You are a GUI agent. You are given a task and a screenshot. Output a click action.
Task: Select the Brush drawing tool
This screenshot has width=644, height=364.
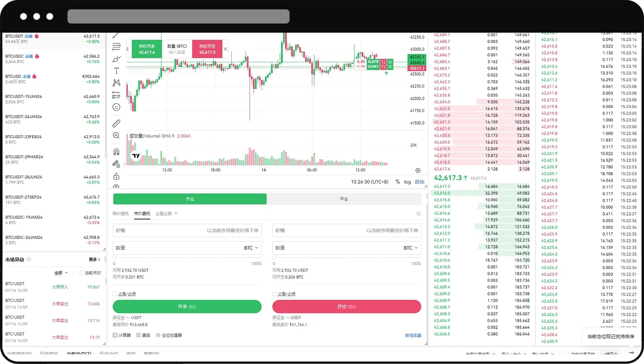(116, 58)
